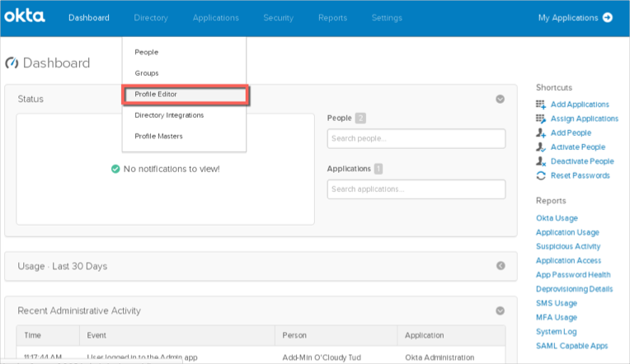Click the Reset Passwords refresh icon
The height and width of the screenshot is (364, 630).
pos(541,175)
